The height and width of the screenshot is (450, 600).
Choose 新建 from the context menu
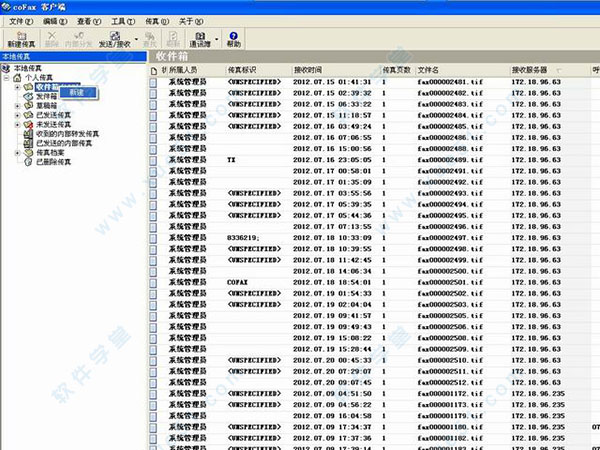77,92
